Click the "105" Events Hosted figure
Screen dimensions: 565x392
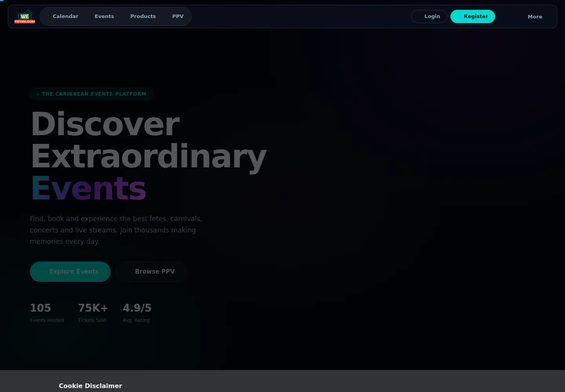pos(40,308)
